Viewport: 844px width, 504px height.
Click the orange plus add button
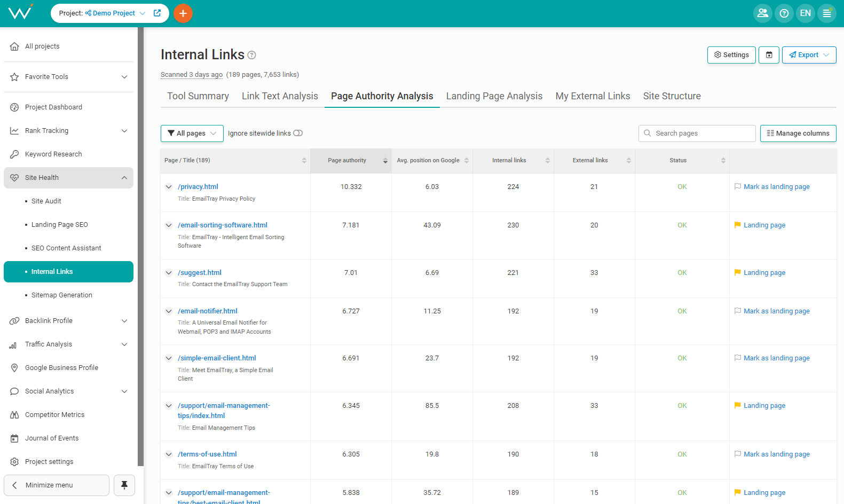pyautogui.click(x=183, y=13)
